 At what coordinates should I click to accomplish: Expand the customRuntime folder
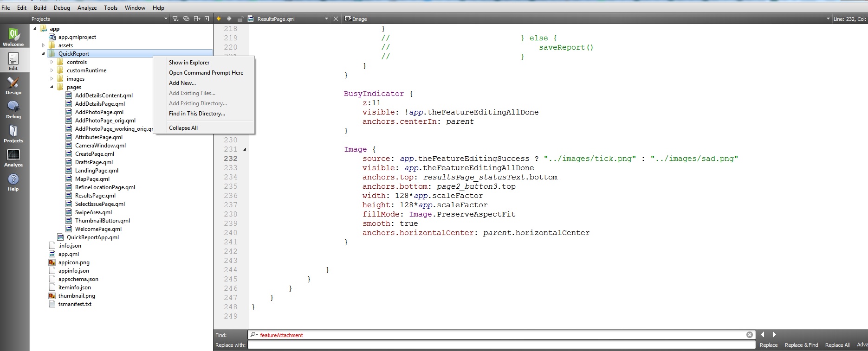[x=52, y=70]
